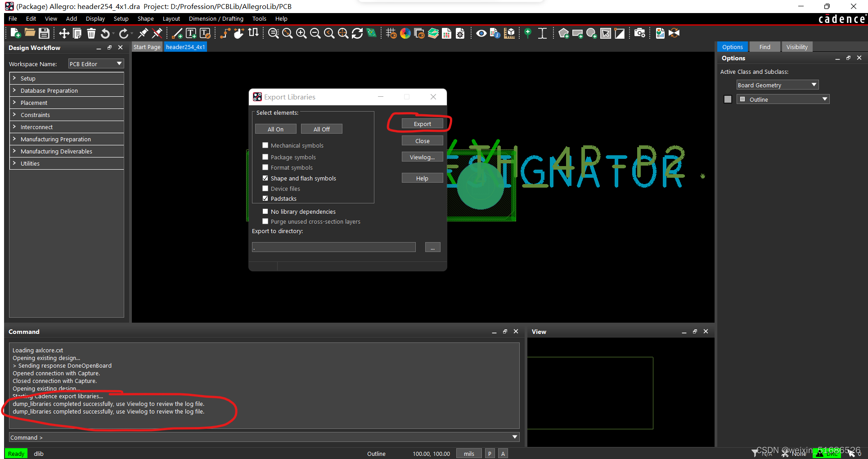Click the Export button
Viewport: 868px width, 459px height.
(422, 124)
